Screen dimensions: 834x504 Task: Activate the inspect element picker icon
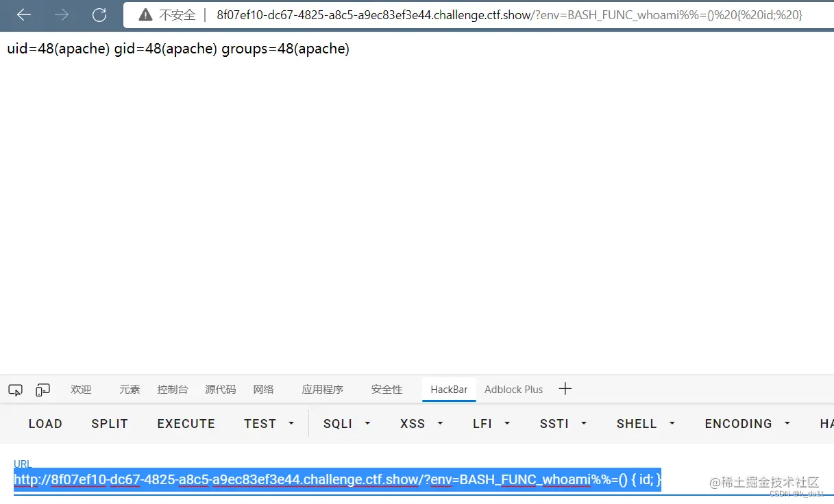point(15,390)
